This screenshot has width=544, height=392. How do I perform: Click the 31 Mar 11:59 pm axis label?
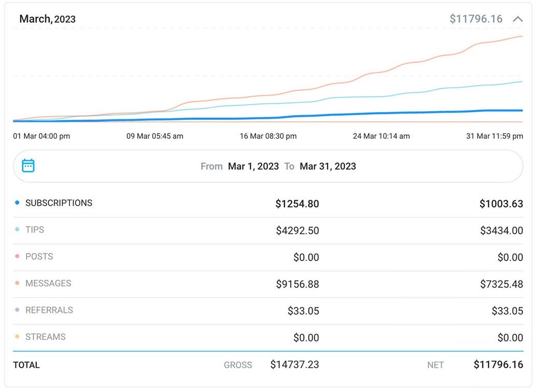point(495,136)
